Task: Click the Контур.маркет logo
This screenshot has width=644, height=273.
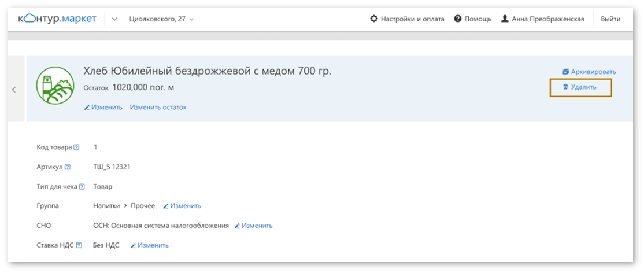Action: pyautogui.click(x=58, y=19)
